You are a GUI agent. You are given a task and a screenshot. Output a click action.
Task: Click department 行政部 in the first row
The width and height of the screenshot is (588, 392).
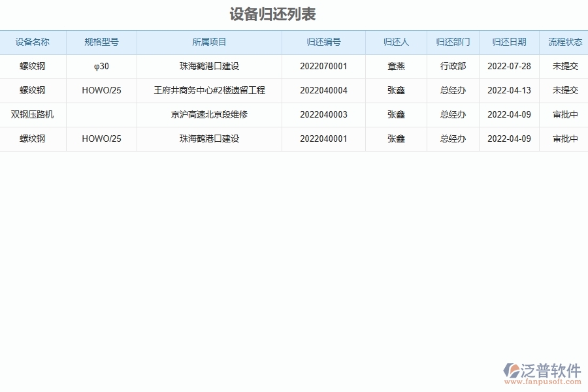(453, 66)
